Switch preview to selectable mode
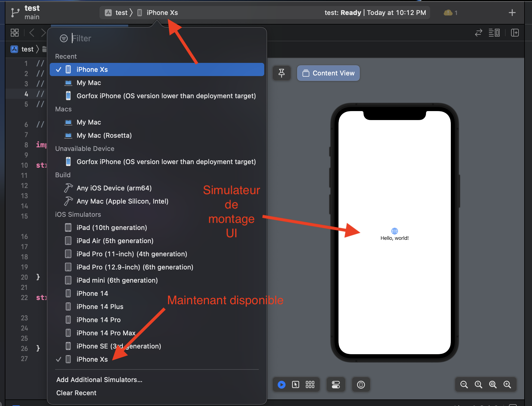 pos(296,384)
